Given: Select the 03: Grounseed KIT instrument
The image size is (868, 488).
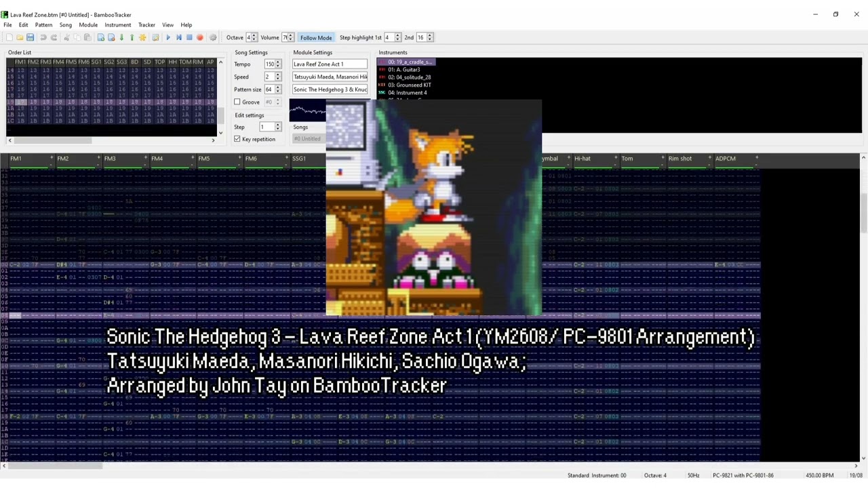Looking at the screenshot, I should pyautogui.click(x=409, y=85).
